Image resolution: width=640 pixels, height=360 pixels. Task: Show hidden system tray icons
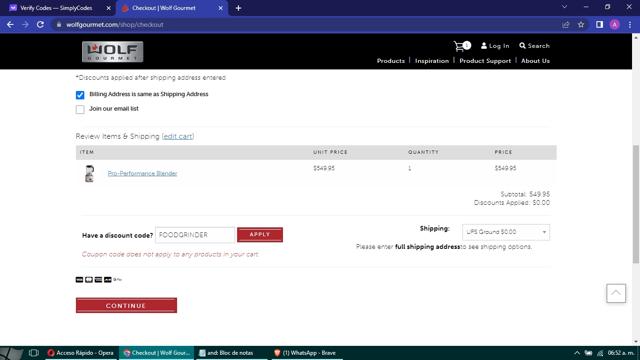[x=576, y=353]
